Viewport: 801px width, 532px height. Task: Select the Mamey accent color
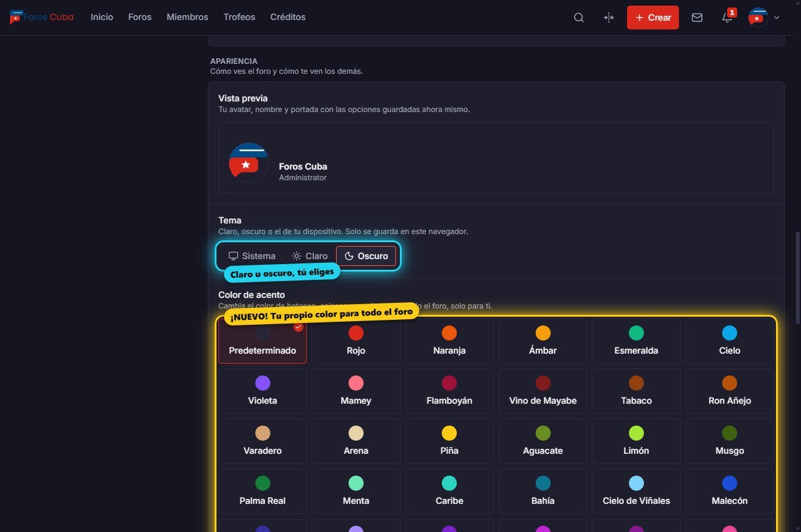356,391
